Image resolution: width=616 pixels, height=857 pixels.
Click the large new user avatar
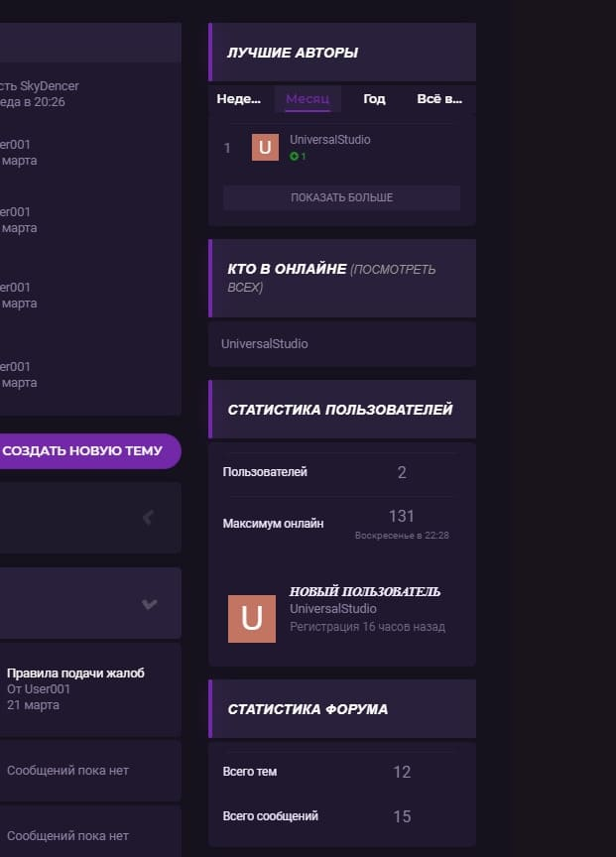(252, 618)
